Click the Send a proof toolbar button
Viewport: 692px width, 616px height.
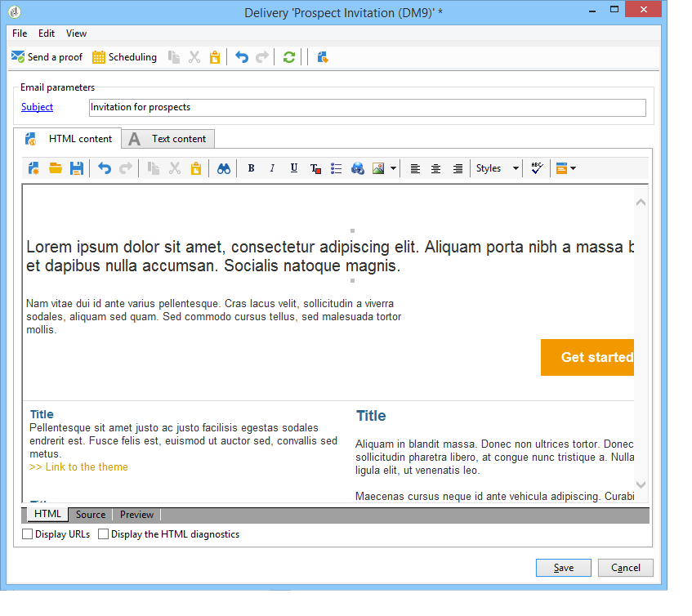point(47,57)
